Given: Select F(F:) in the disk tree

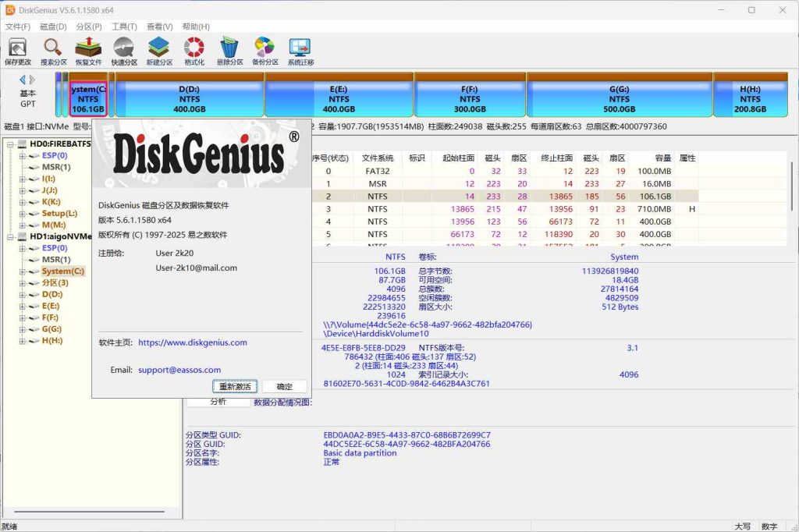Looking at the screenshot, I should click(x=51, y=318).
